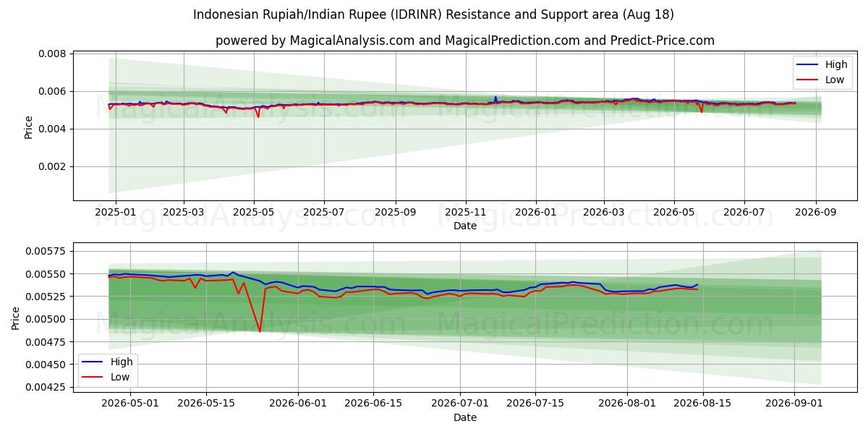Click the 0.008 tick on top chart

click(x=52, y=54)
